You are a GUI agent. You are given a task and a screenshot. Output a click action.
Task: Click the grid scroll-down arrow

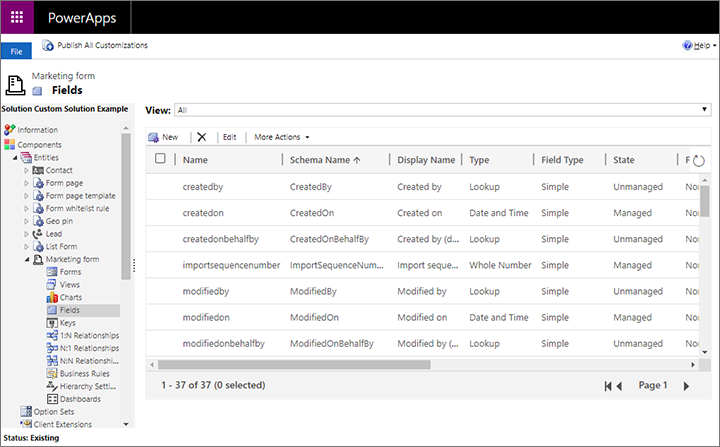point(705,352)
